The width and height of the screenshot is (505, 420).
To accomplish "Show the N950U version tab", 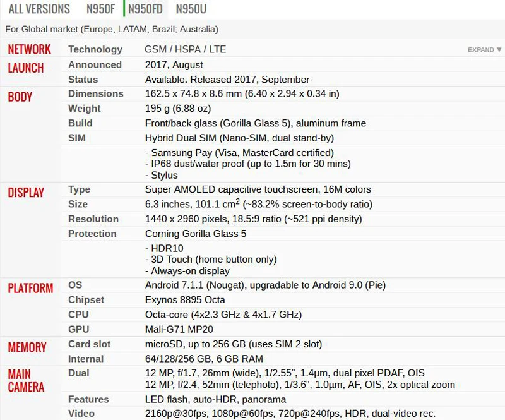I will 191,9.
